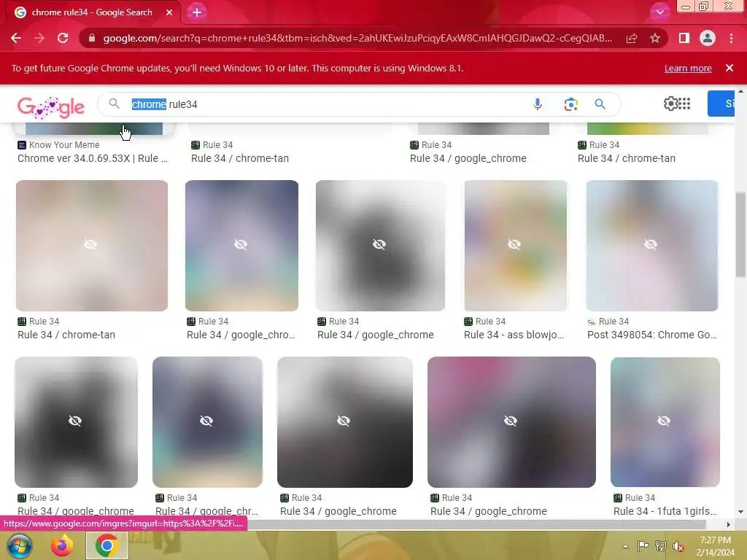Click the 'Know Your Meme' source label

pos(64,145)
